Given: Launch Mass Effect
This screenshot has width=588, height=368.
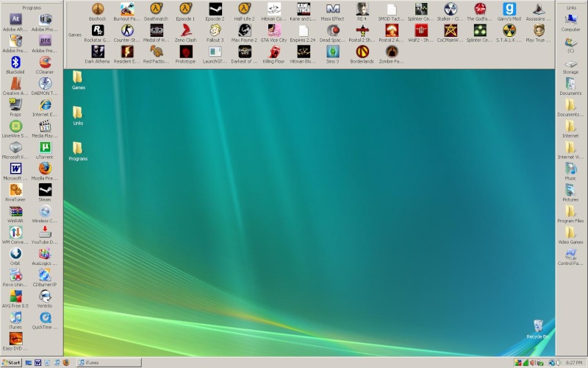Looking at the screenshot, I should coord(333,11).
